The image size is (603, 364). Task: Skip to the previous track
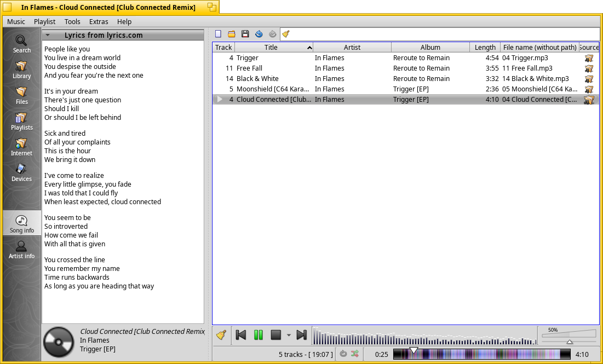point(241,335)
